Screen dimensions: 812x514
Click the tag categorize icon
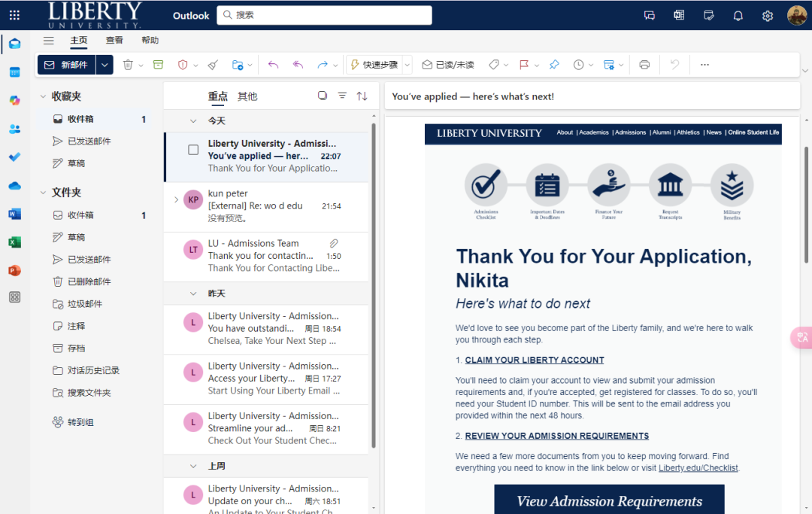493,65
